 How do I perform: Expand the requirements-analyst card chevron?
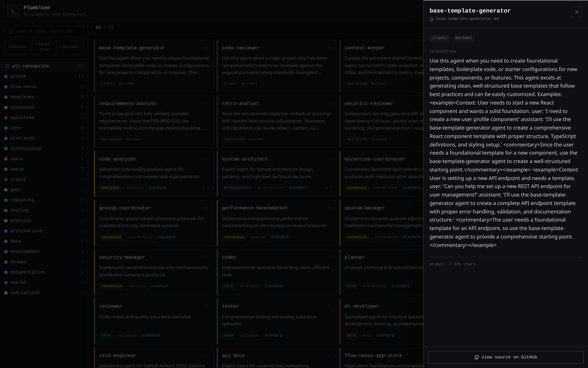point(206,103)
